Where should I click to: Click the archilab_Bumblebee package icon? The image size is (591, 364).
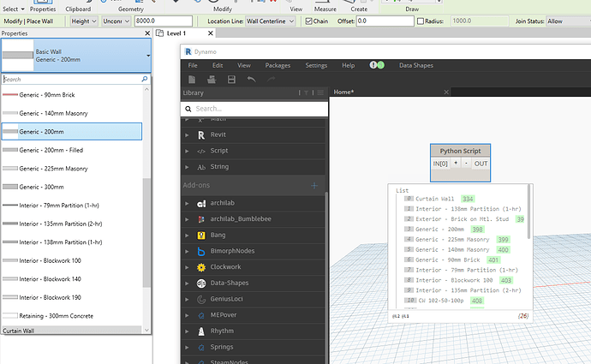[201, 219]
